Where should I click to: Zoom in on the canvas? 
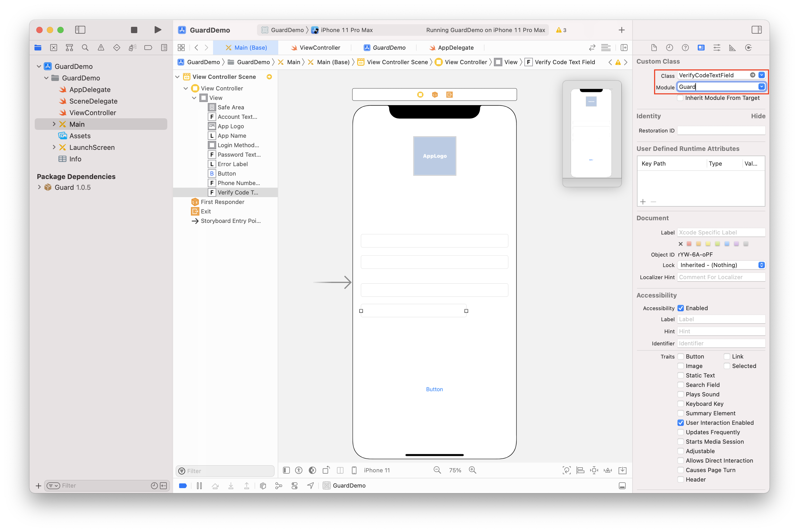click(472, 470)
